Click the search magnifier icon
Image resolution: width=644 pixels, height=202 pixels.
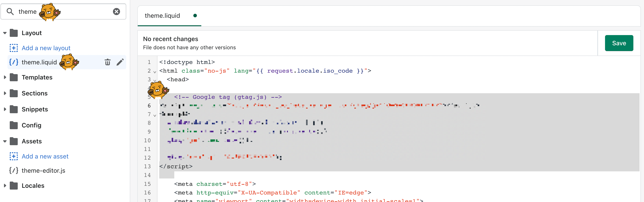click(10, 12)
